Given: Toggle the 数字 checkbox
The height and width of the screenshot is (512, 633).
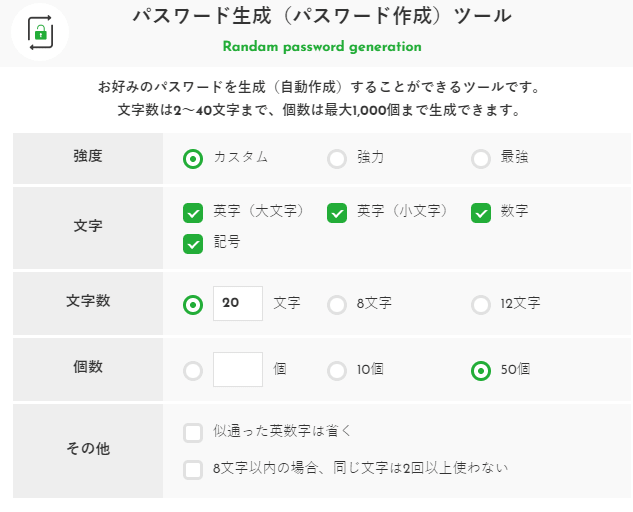Looking at the screenshot, I should (x=481, y=212).
